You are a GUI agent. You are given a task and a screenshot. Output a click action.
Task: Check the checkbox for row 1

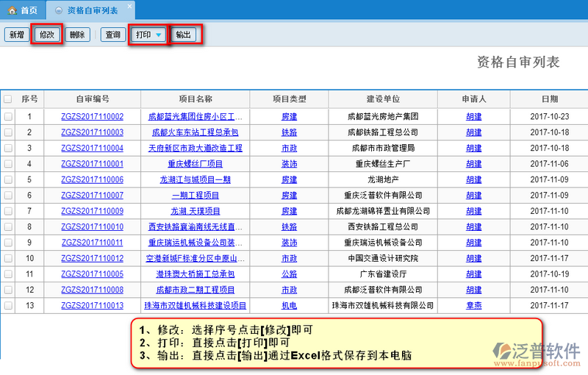tap(8, 116)
